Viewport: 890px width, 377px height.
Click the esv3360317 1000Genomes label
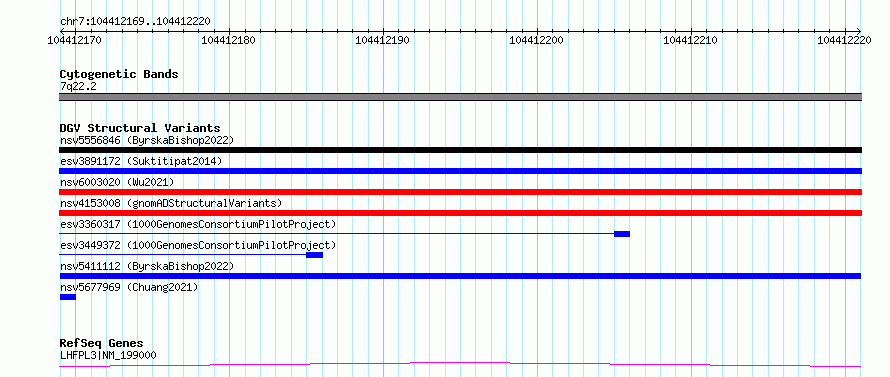tap(198, 224)
